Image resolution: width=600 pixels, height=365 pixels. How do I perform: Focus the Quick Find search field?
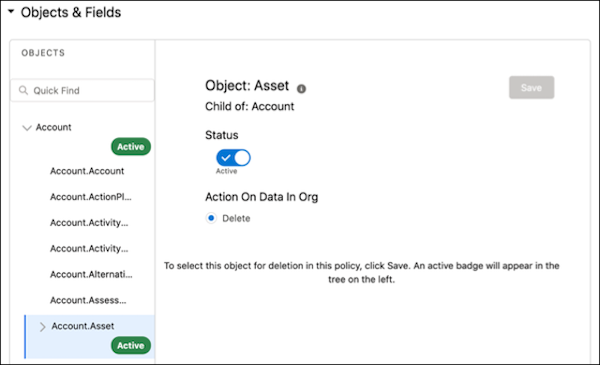click(x=82, y=91)
